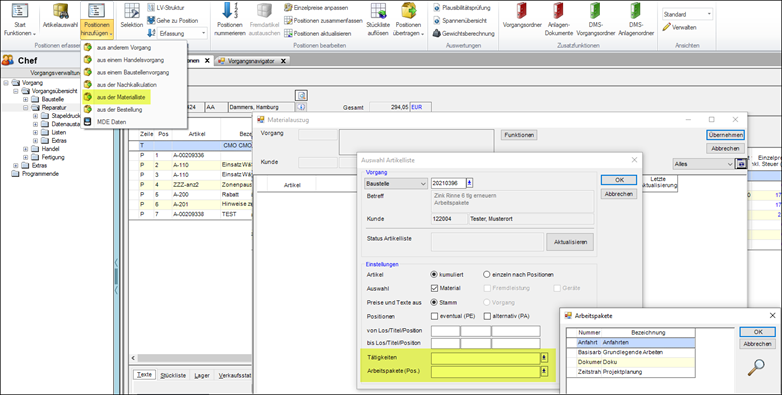Click Verwalten under Ansichten
The image size is (782, 395).
tap(680, 27)
